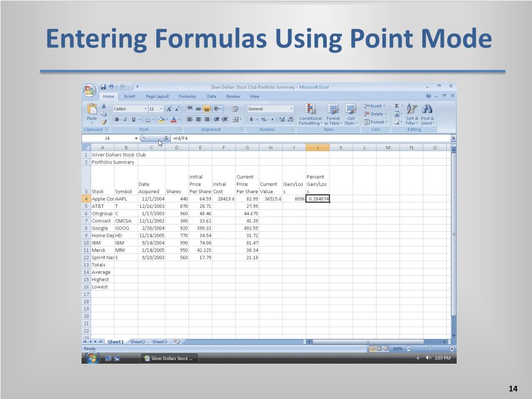Adjust the zoom slider handle
This screenshot has height=399, width=532.
coord(430,349)
